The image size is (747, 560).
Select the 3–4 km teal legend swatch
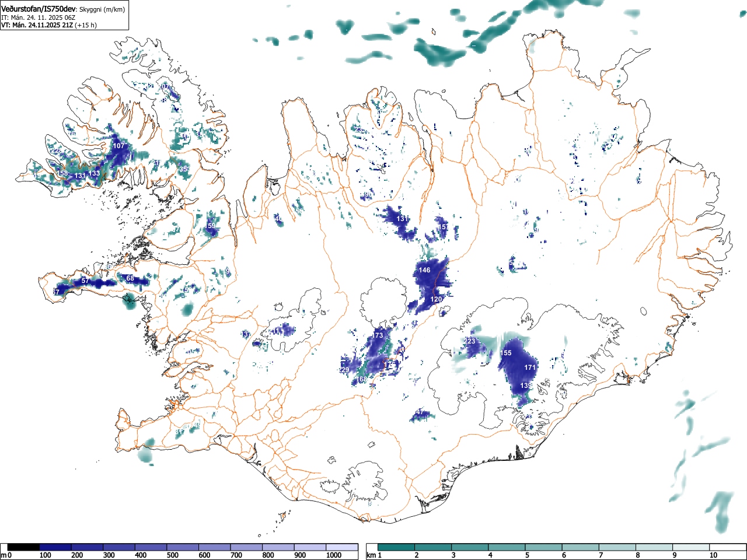point(470,547)
